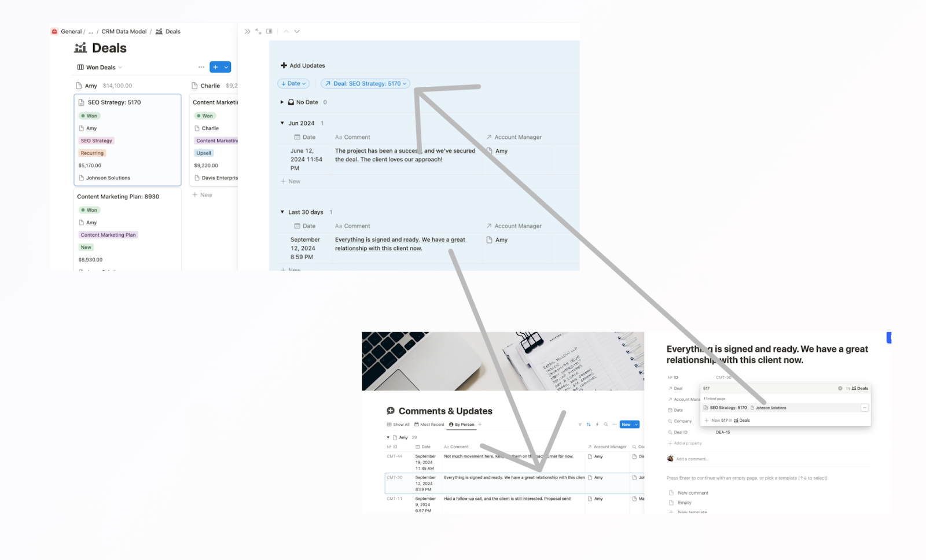
Task: Remove linked SEO Strategy page with minus button
Action: click(x=865, y=408)
